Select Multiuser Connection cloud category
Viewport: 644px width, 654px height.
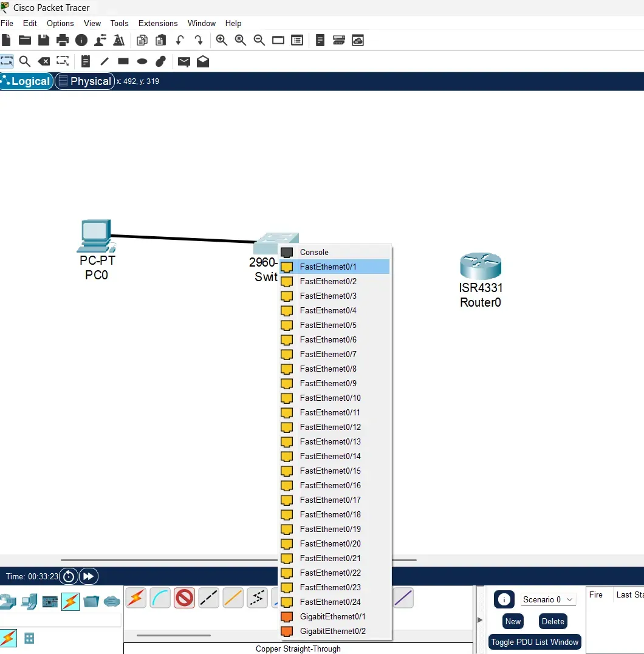(x=112, y=601)
